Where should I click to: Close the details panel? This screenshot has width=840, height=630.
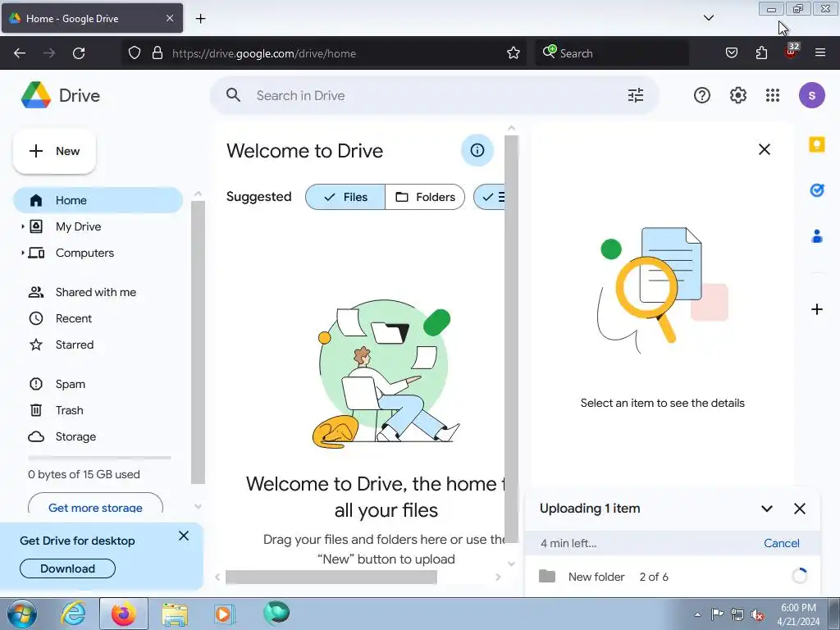[x=765, y=149]
